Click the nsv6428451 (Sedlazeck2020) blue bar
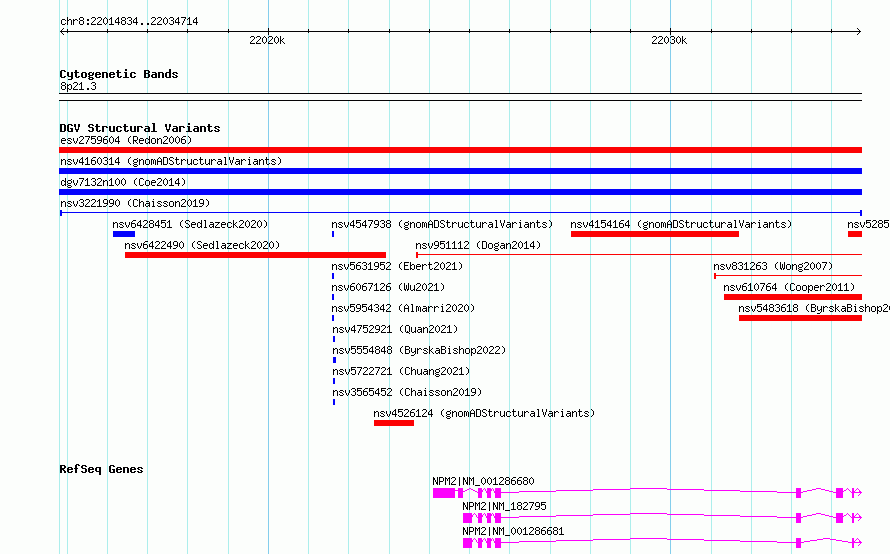890x554 pixels. (124, 234)
